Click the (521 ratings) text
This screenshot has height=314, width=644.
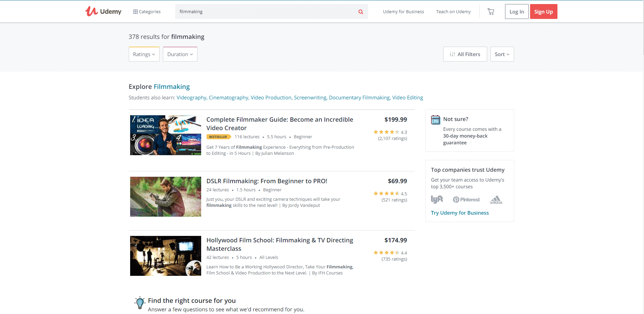point(394,200)
